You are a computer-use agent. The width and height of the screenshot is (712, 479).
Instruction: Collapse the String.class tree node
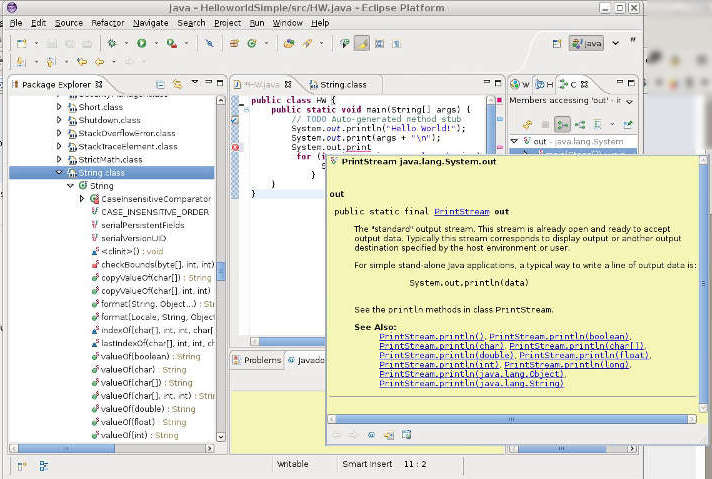click(59, 173)
